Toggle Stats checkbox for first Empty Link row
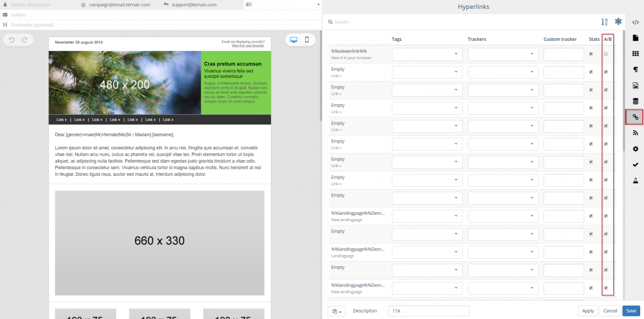This screenshot has height=319, width=644. (591, 72)
